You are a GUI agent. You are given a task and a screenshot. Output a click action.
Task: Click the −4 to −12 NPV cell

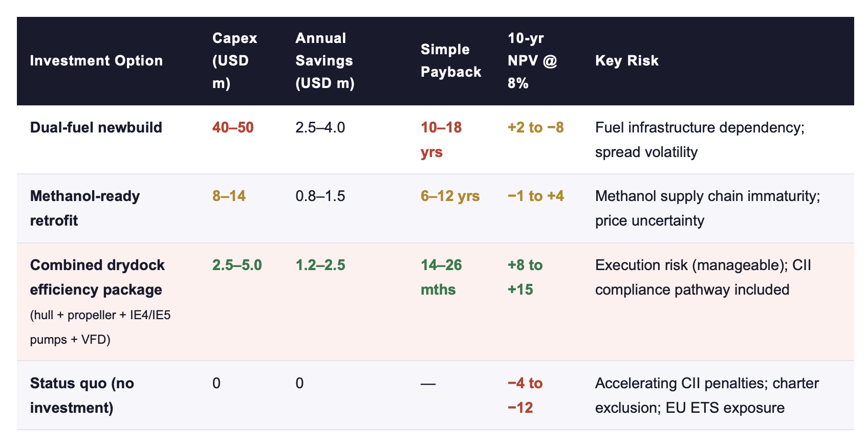coord(525,395)
